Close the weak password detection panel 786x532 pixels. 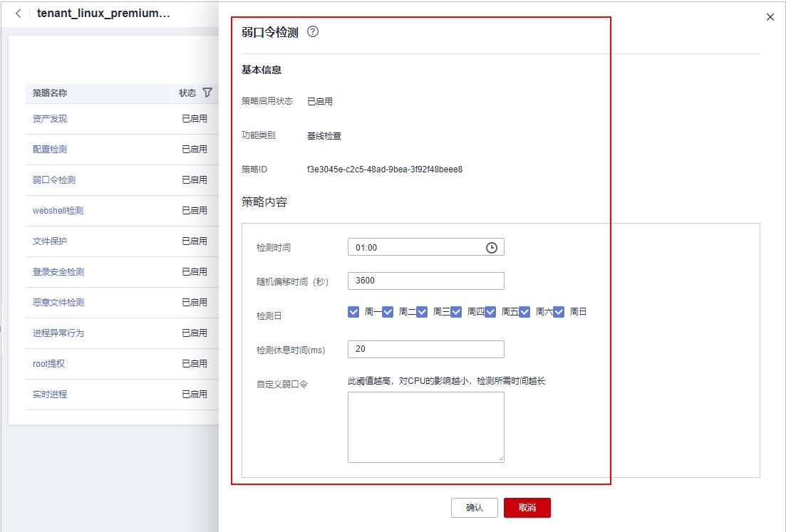tap(770, 16)
